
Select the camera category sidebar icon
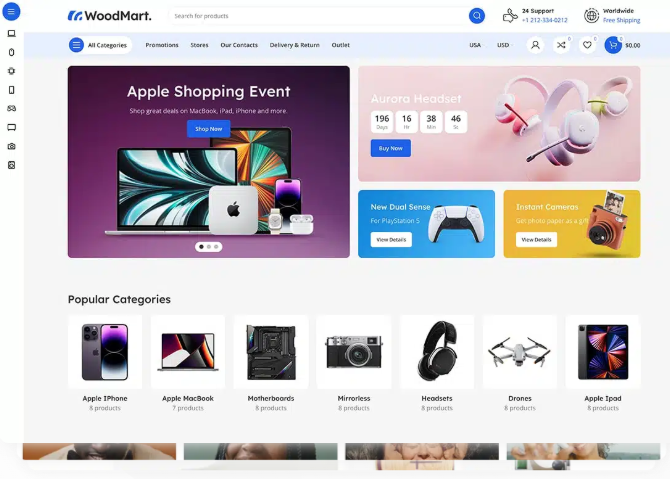coord(12,146)
